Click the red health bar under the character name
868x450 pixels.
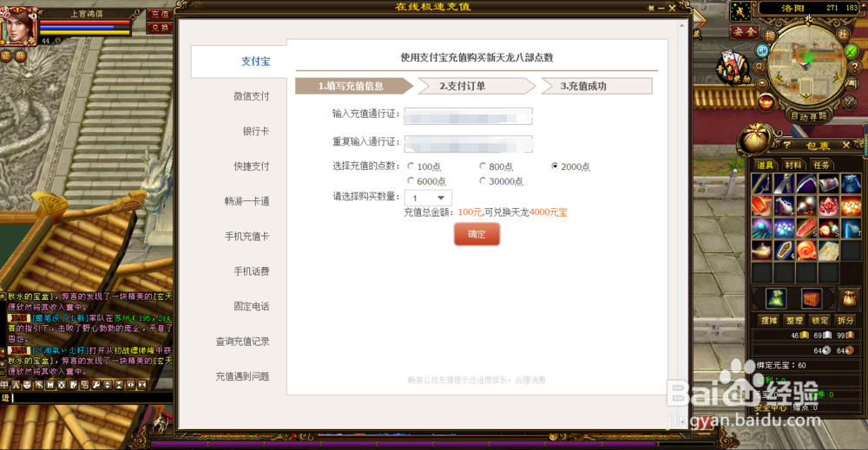[85, 23]
